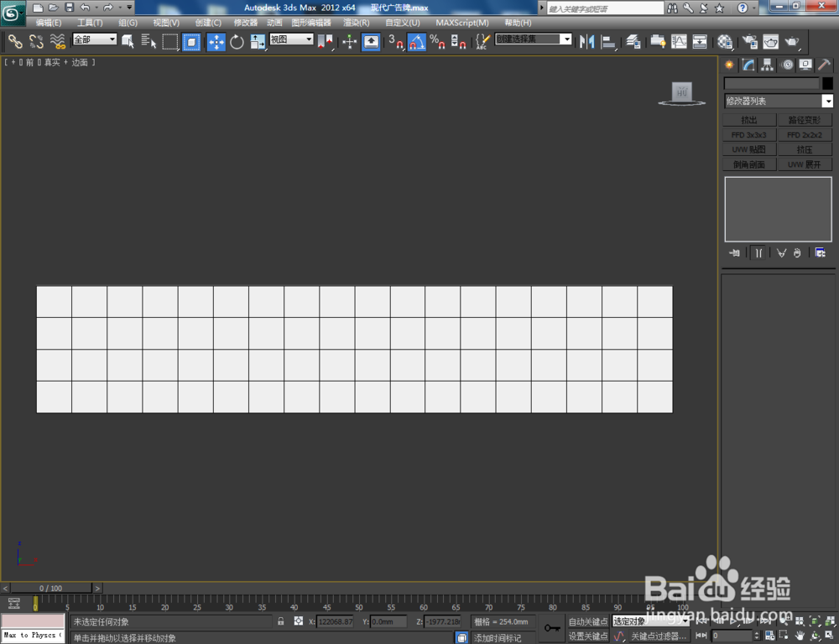839x644 pixels.
Task: Open the 编辑(E) menu
Action: point(49,23)
